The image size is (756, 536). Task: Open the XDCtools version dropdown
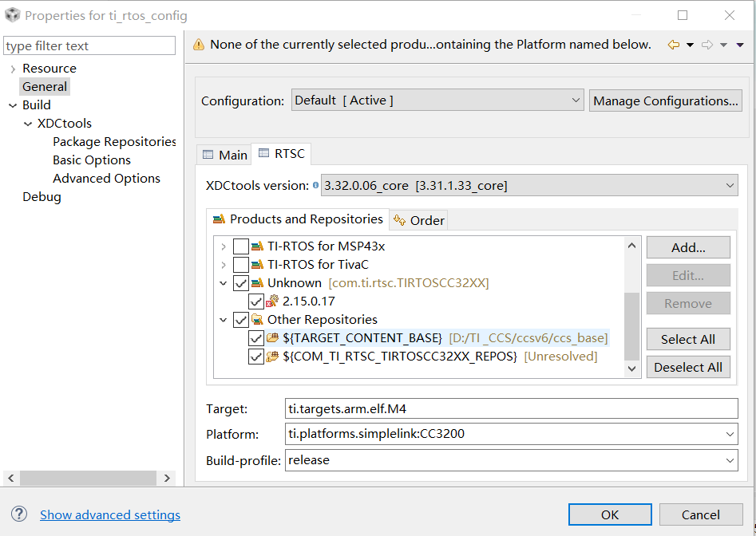click(x=529, y=186)
